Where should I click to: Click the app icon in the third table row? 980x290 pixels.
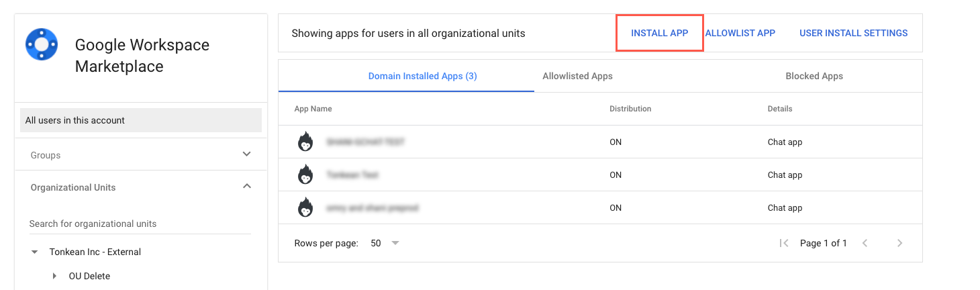click(305, 207)
